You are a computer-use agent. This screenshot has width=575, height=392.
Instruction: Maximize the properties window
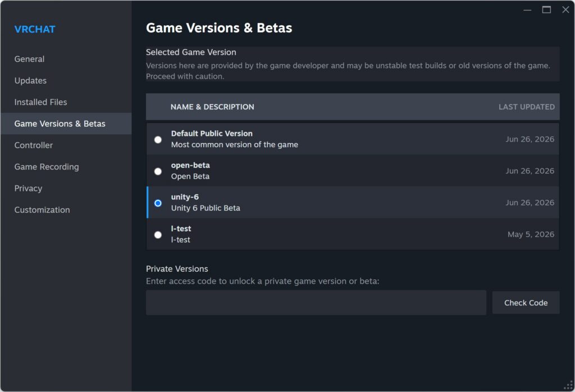tap(546, 10)
